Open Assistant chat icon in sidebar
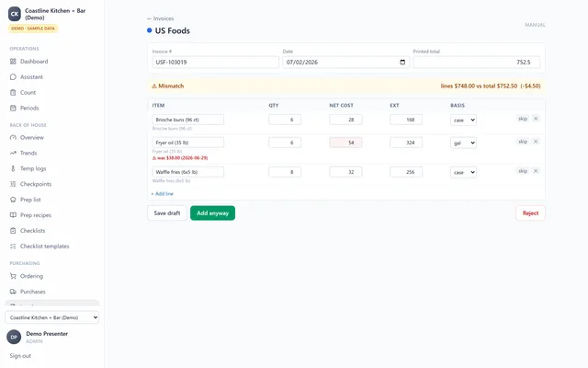Screen dimensions: 588x368 coord(13,76)
